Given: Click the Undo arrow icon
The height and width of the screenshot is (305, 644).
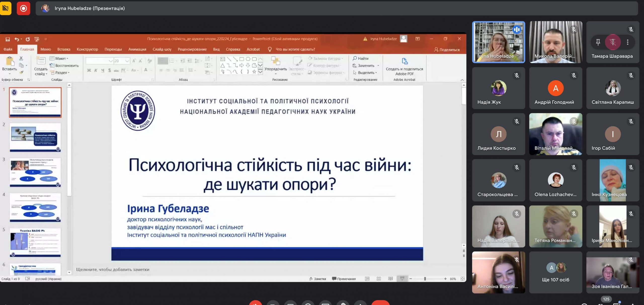Looking at the screenshot, I should click(17, 39).
